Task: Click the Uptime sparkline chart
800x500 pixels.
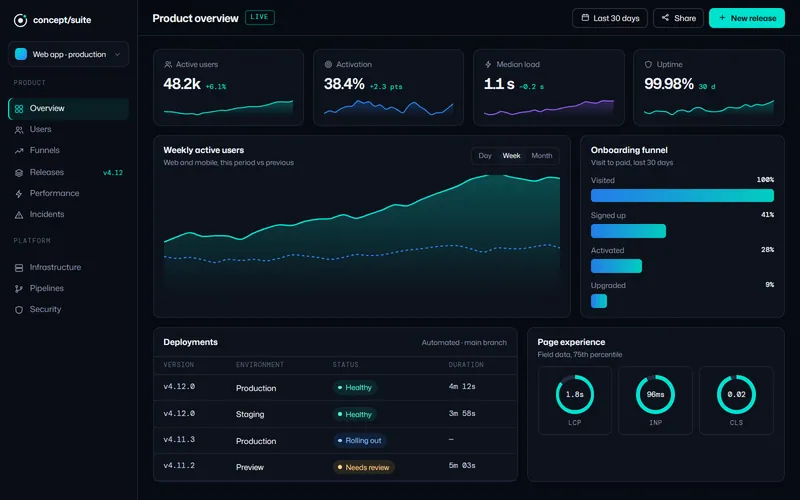Action: click(x=709, y=108)
